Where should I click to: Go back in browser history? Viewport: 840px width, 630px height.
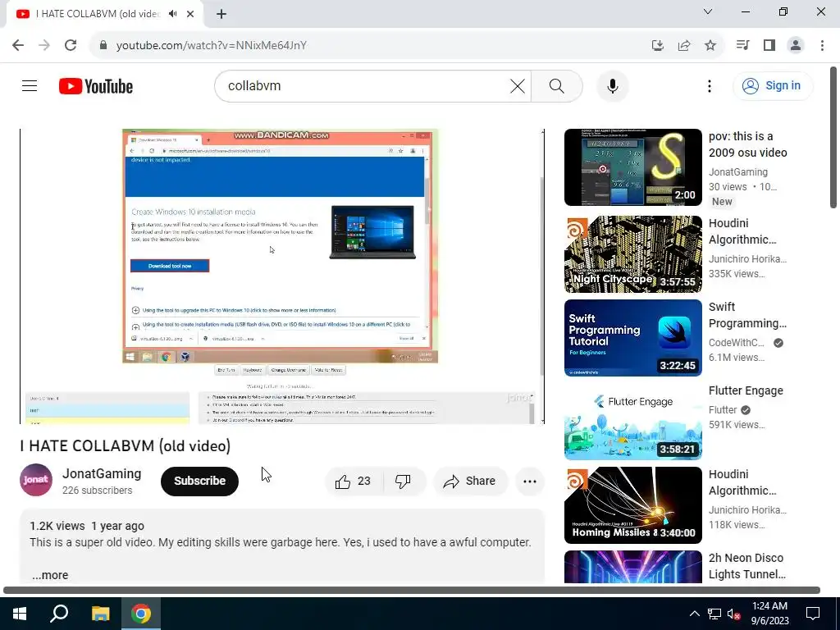point(18,45)
